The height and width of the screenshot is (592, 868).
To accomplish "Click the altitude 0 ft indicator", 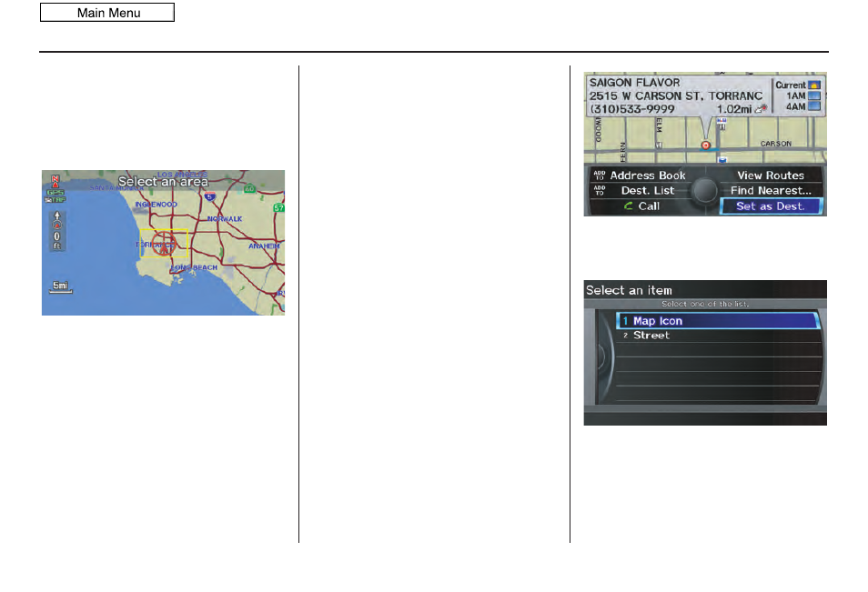I will 57,231.
